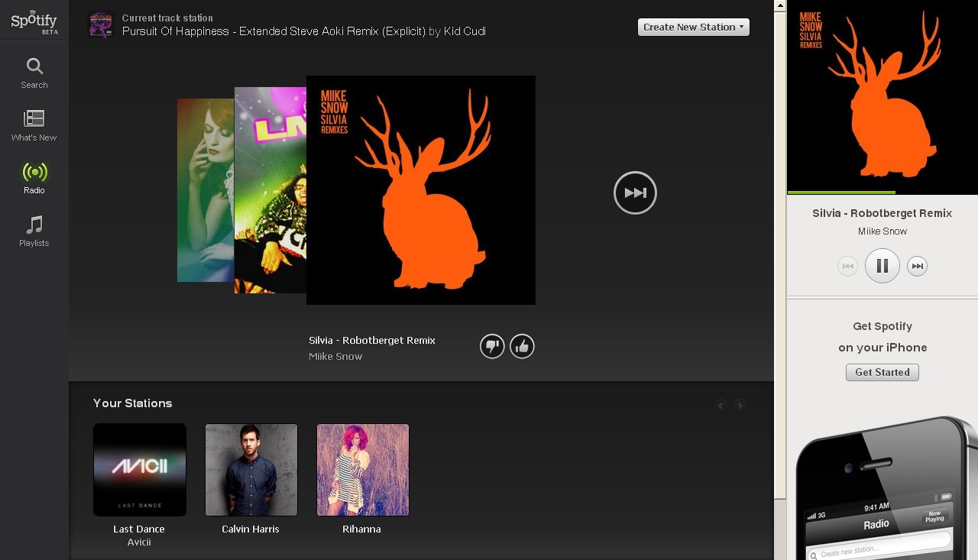The width and height of the screenshot is (978, 560).
Task: Open Search in the sidebar
Action: coord(34,73)
